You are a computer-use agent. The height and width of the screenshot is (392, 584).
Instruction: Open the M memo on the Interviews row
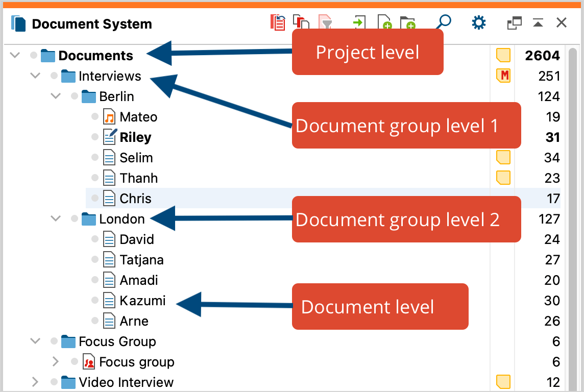pyautogui.click(x=503, y=75)
